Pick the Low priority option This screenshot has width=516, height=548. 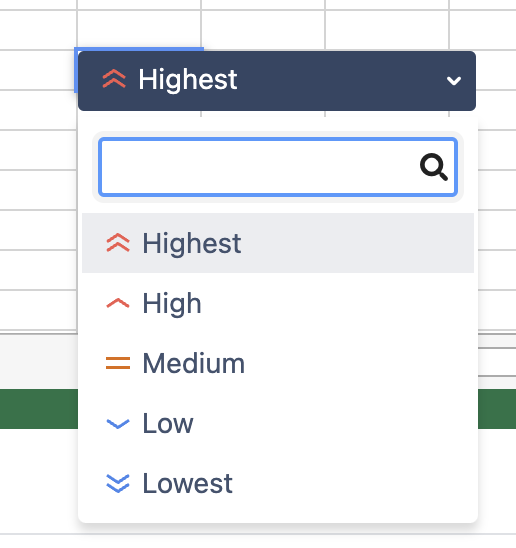[x=278, y=423]
